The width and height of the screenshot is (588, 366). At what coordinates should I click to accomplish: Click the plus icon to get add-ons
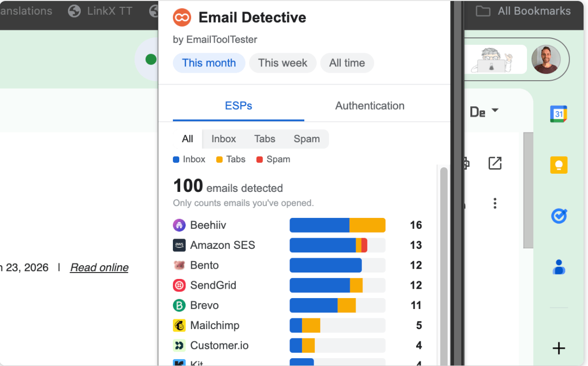(559, 348)
